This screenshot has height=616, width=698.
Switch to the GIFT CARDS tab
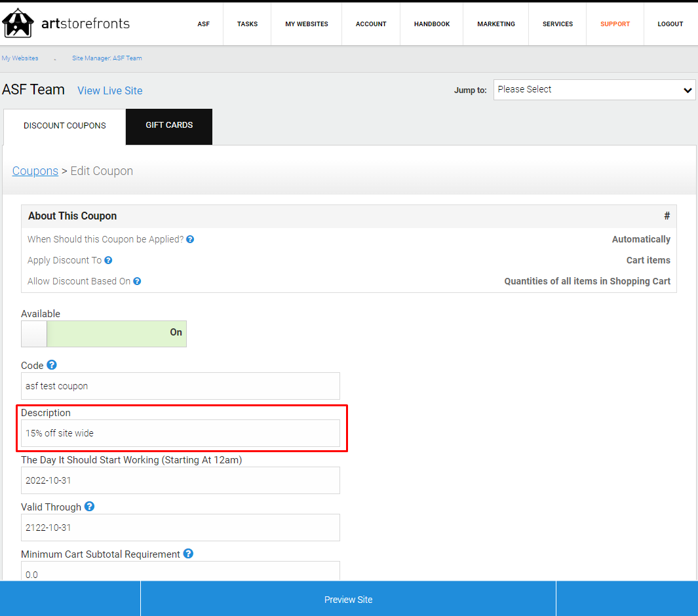168,125
